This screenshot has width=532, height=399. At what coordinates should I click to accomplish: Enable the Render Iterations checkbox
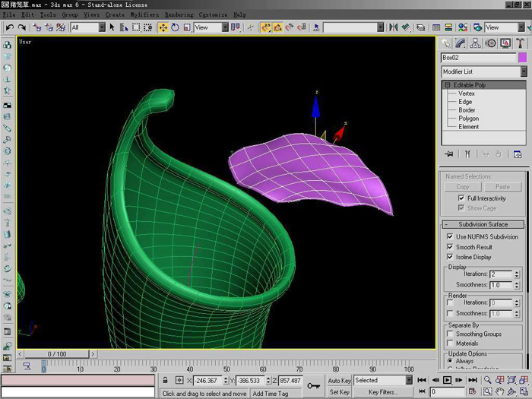pyautogui.click(x=450, y=302)
